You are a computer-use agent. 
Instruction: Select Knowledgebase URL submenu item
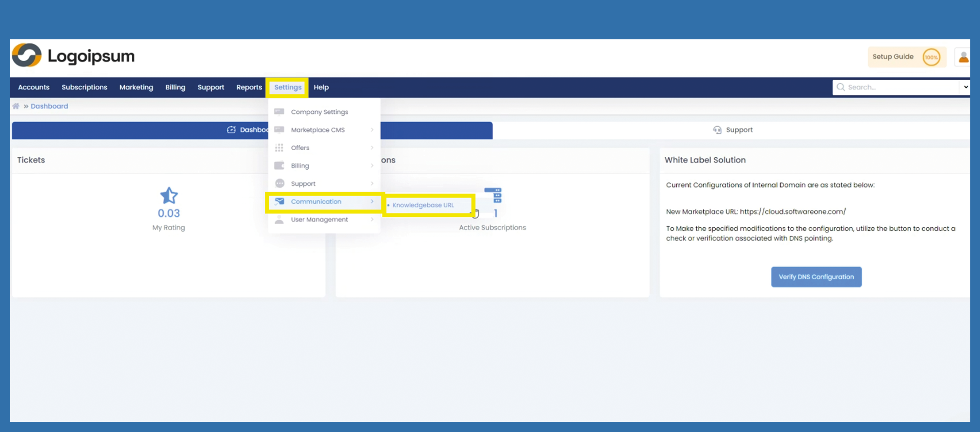pos(423,205)
